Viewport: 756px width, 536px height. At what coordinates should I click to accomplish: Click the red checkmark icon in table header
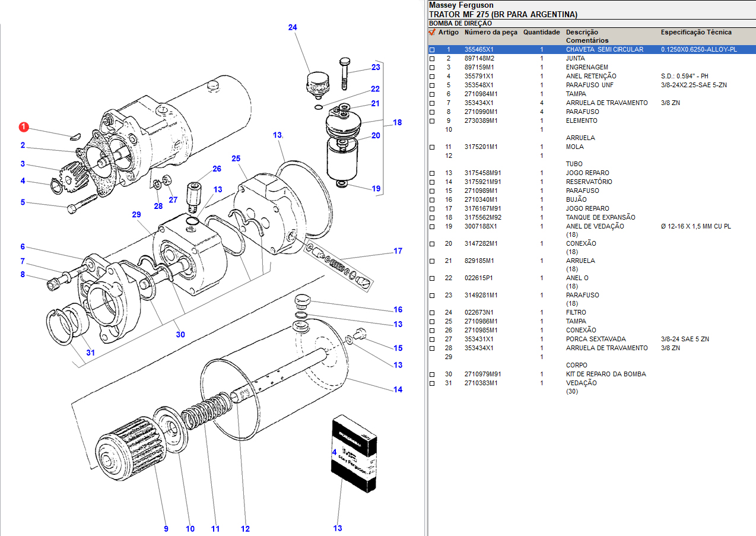click(432, 33)
